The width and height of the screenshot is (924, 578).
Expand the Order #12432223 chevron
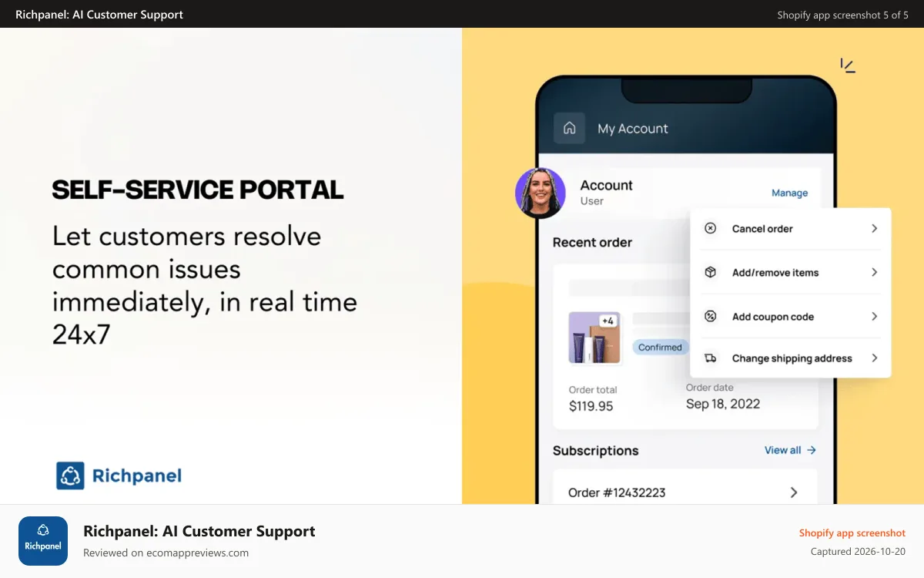pos(794,492)
